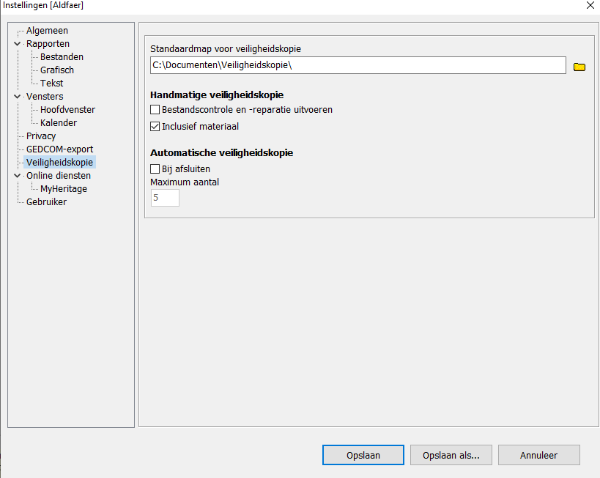This screenshot has height=478, width=600.
Task: Select Algemeen in the settings tree
Action: (x=47, y=31)
